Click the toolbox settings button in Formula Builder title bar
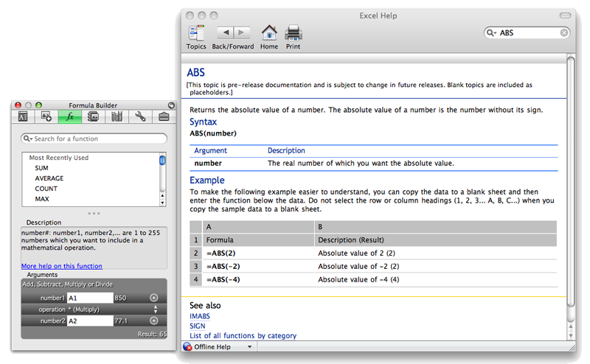 click(171, 105)
